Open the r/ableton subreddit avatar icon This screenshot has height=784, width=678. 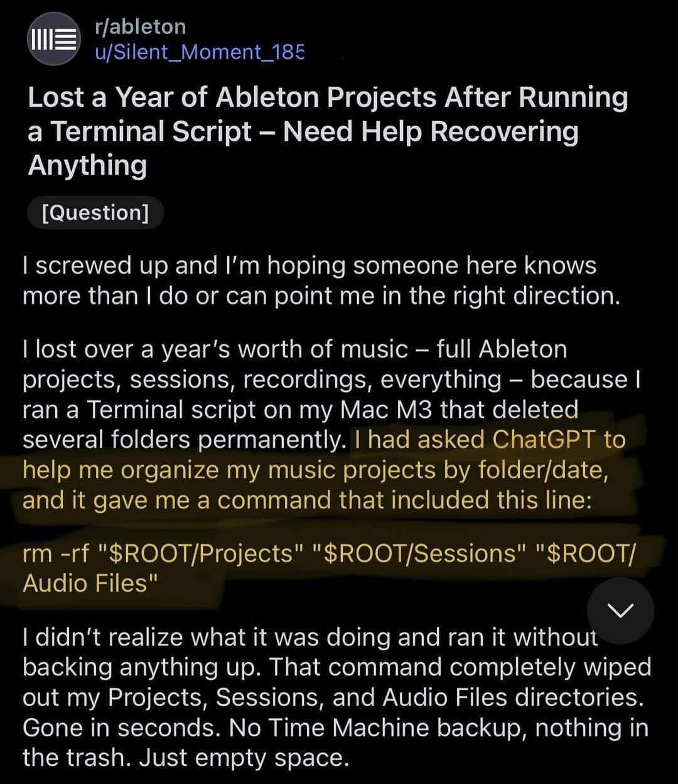click(53, 39)
